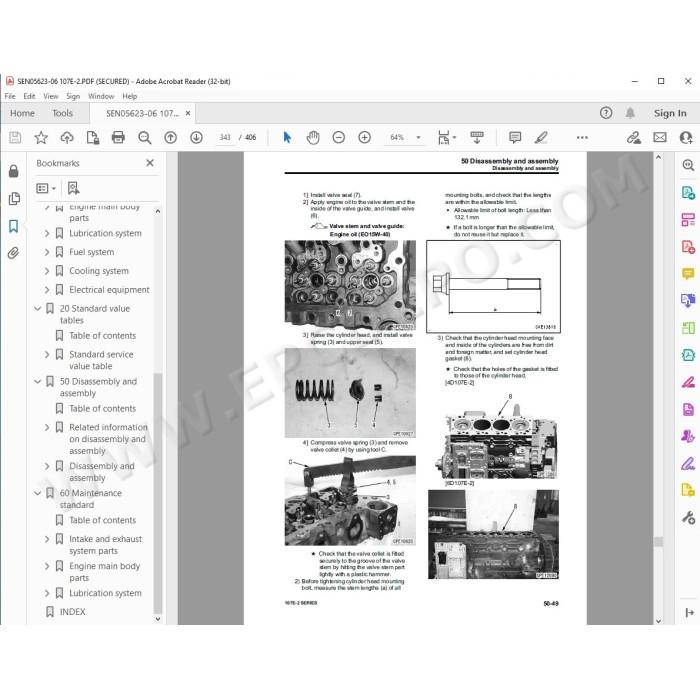Share a link to this file
This screenshot has width=700, height=700.
[x=633, y=138]
